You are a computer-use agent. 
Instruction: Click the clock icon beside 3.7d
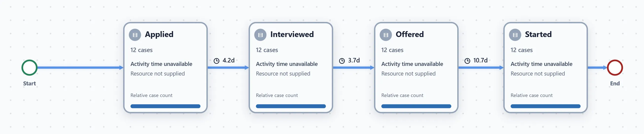coord(342,61)
